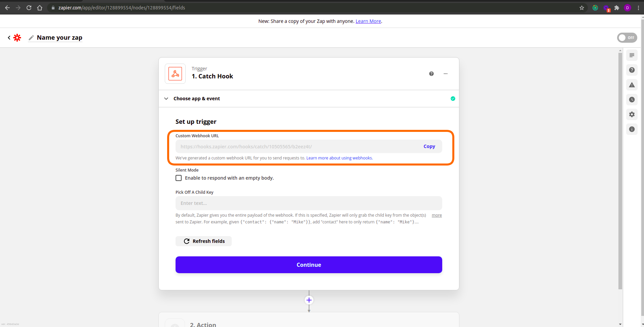
Task: Open the info sidebar icon
Action: [x=632, y=129]
